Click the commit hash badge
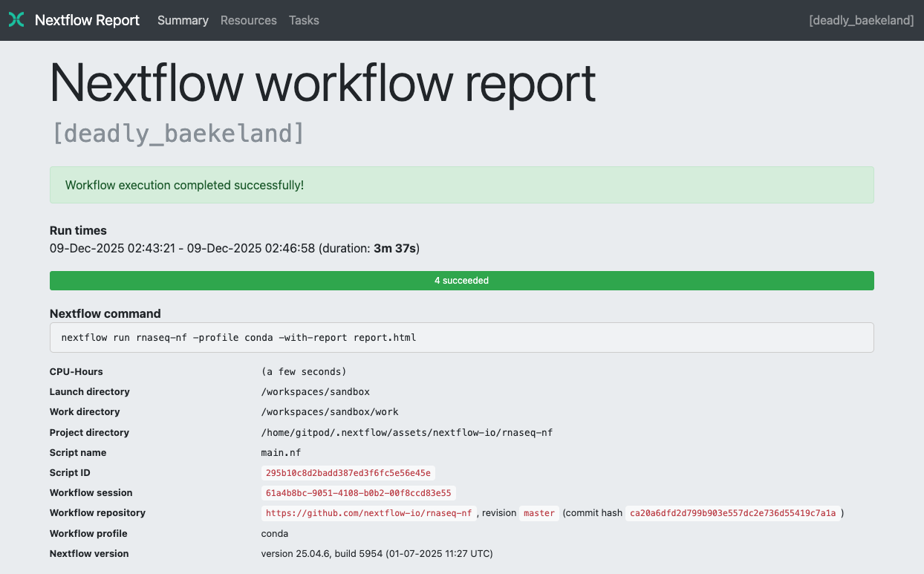This screenshot has width=924, height=574. (x=732, y=512)
